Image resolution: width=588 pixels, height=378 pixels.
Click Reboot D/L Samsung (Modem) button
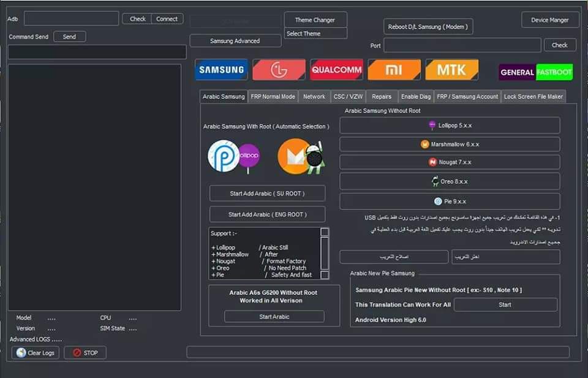tap(428, 26)
